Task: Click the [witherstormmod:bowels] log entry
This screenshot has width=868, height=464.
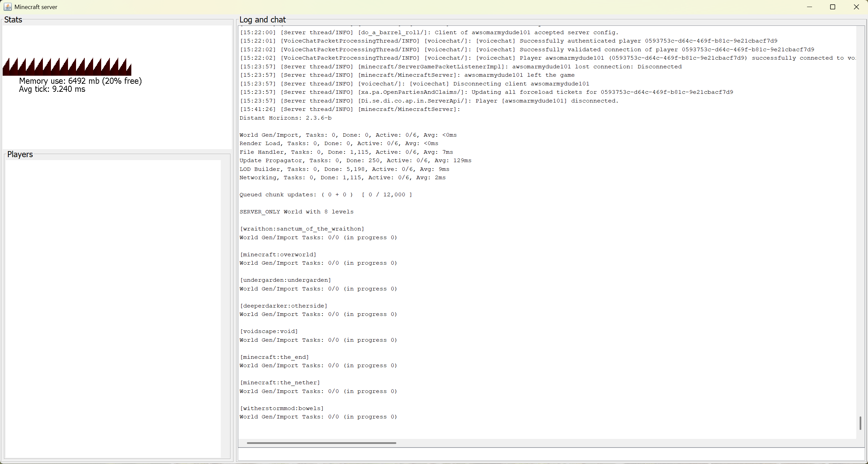Action: point(282,408)
